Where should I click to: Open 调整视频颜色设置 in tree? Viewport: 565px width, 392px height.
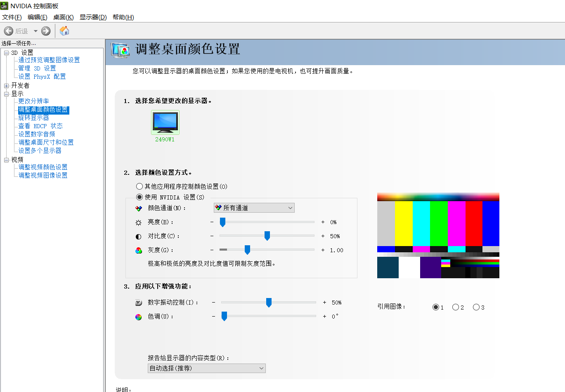point(43,167)
